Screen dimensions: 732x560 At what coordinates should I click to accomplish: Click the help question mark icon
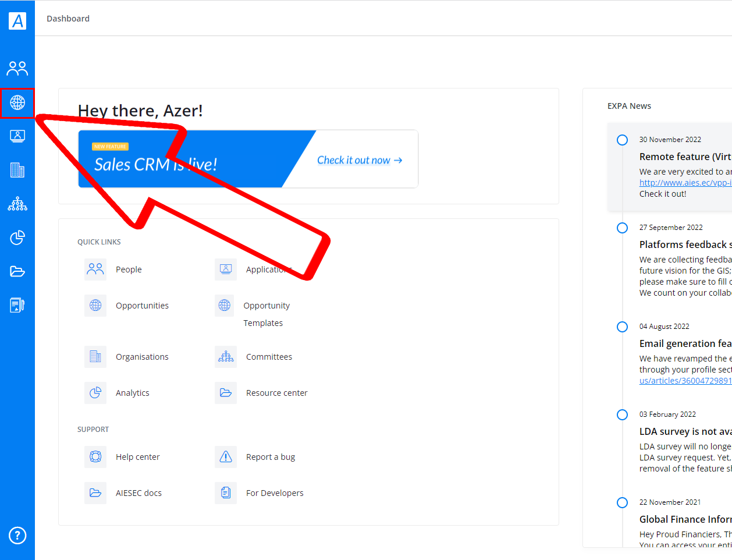click(17, 535)
